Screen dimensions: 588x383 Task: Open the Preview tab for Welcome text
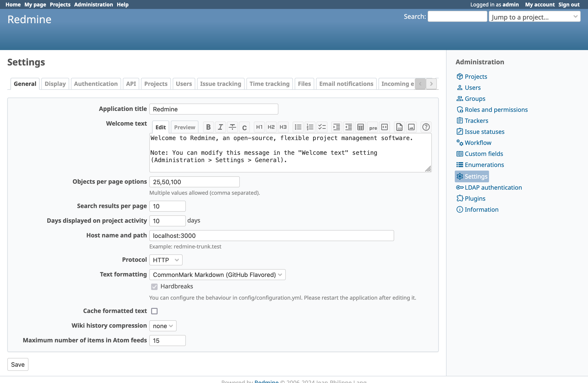point(184,127)
